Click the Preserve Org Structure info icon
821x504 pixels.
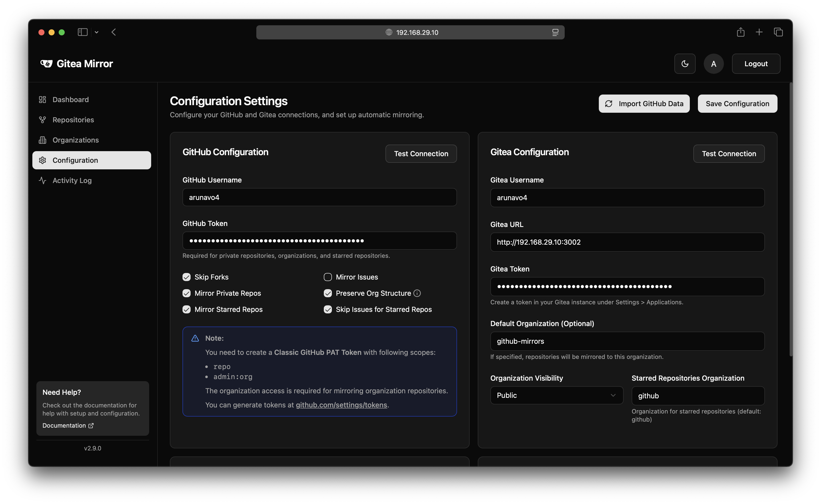coord(417,293)
